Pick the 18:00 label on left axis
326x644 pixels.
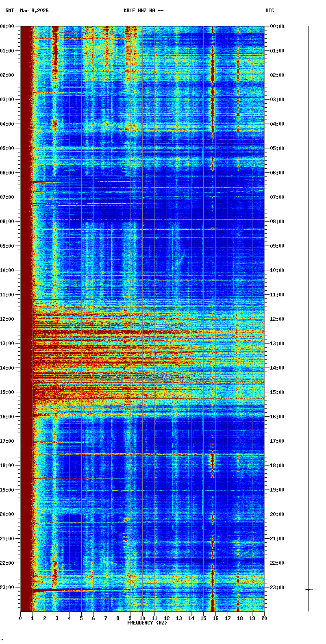[7, 466]
